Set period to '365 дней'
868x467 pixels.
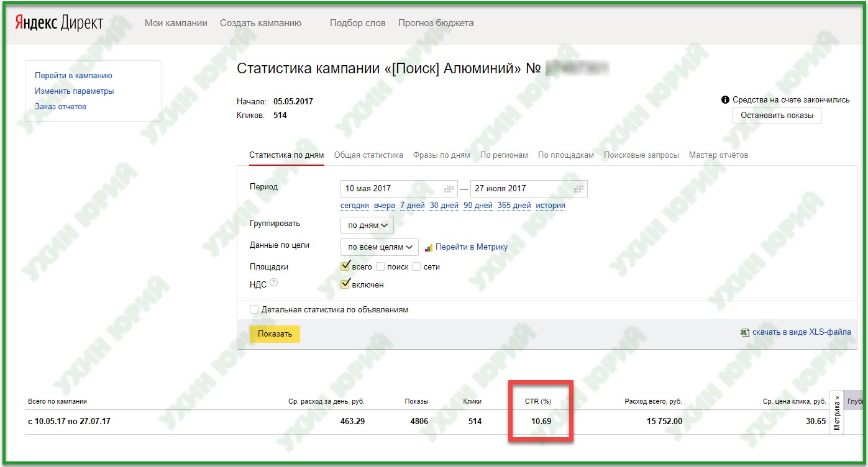point(514,206)
